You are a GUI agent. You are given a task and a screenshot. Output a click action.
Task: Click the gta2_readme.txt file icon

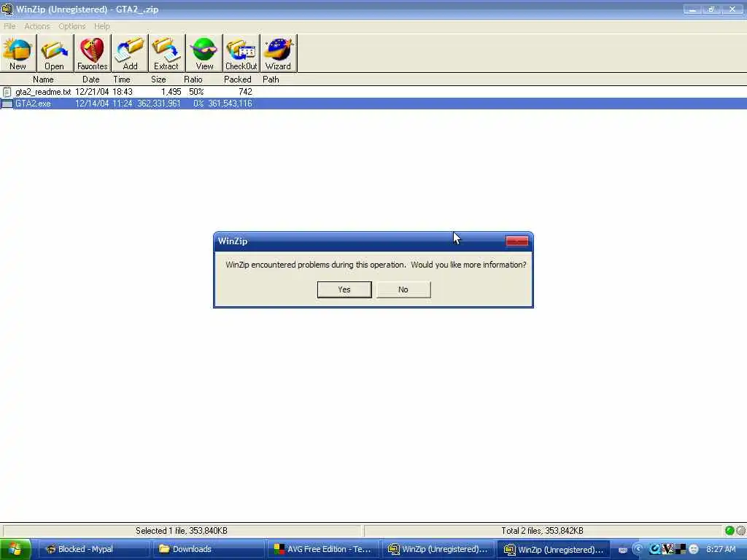[7, 92]
